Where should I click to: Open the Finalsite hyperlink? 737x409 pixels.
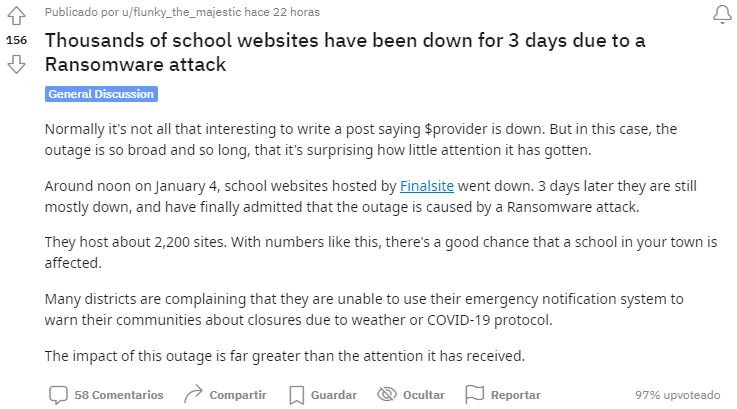[x=427, y=186]
